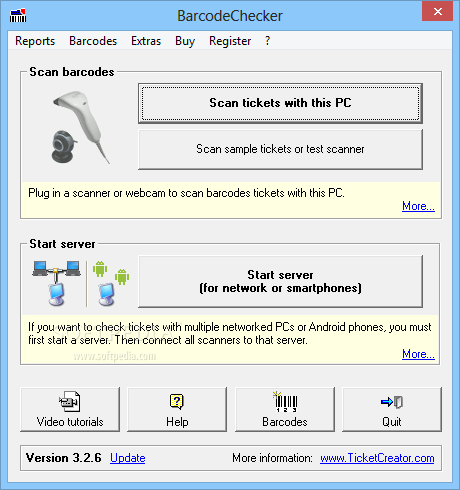Click the Android phones with PC icon
460x490 pixels.
(x=111, y=283)
